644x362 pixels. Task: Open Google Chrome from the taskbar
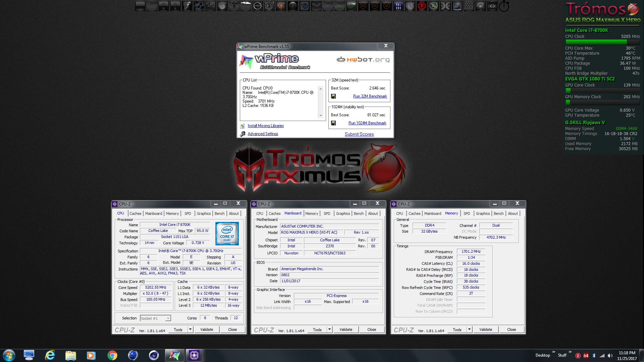pyautogui.click(x=112, y=355)
